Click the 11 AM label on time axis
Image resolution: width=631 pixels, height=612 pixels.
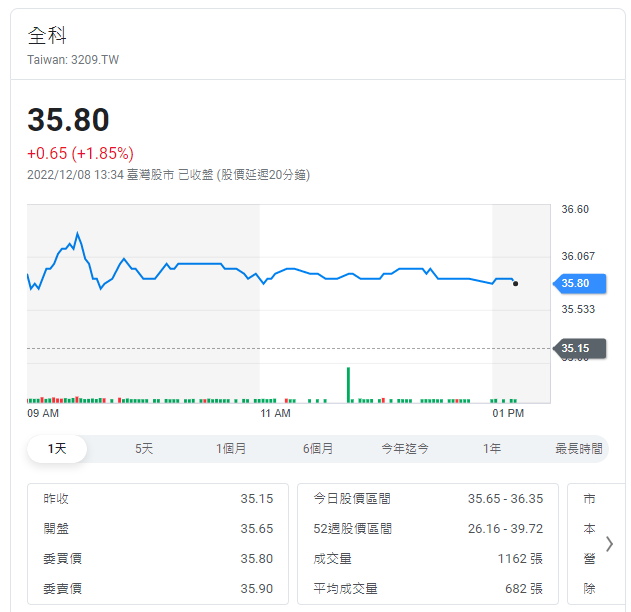[x=274, y=413]
